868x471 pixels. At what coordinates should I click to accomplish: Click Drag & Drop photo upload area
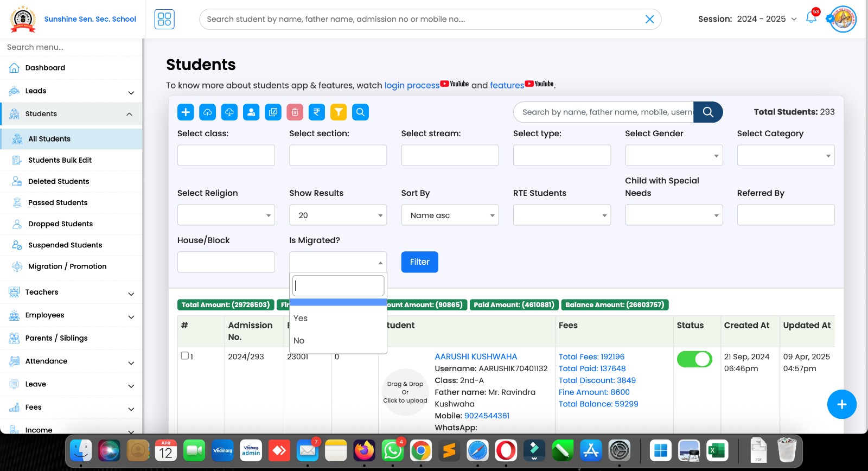(x=405, y=392)
